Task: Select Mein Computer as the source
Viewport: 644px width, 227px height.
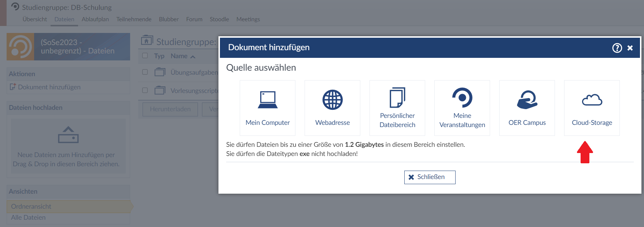Action: pos(268,108)
